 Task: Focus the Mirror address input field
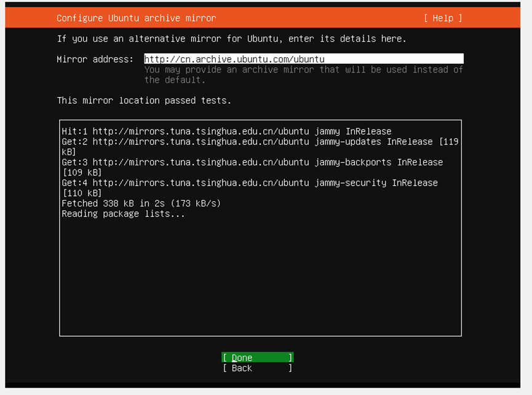coord(304,59)
